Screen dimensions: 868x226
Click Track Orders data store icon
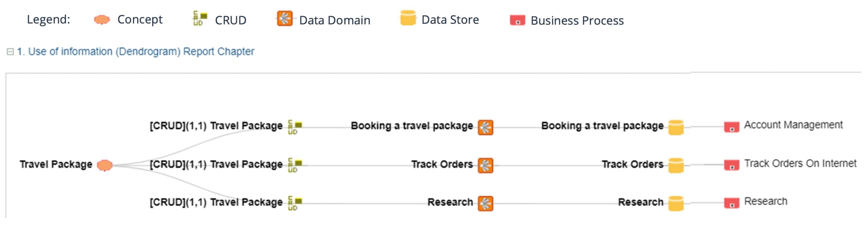pos(676,165)
